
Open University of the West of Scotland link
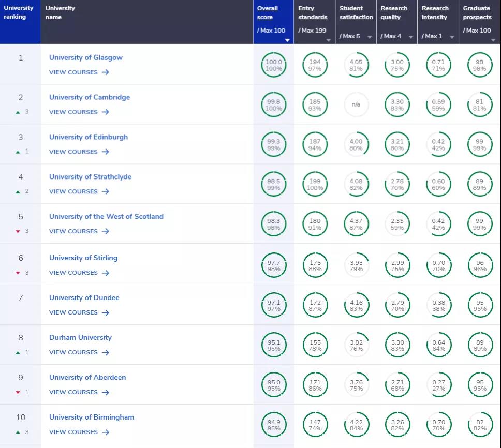pyautogui.click(x=106, y=217)
